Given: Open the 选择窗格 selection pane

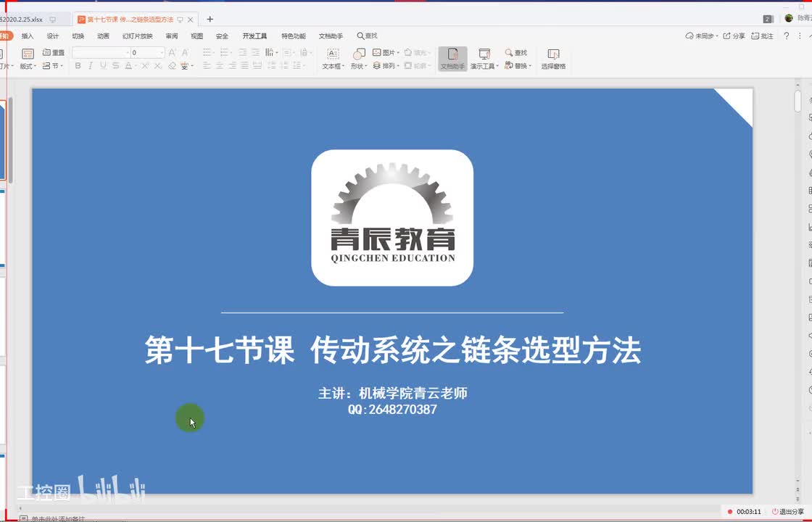Looking at the screenshot, I should coord(553,59).
